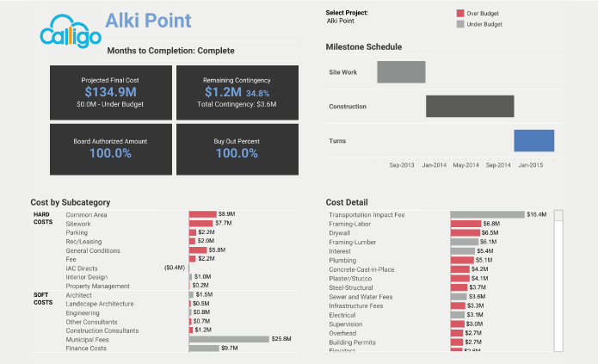This screenshot has width=598, height=364.
Task: Click the SOFT COSTS group header
Action: pos(42,299)
